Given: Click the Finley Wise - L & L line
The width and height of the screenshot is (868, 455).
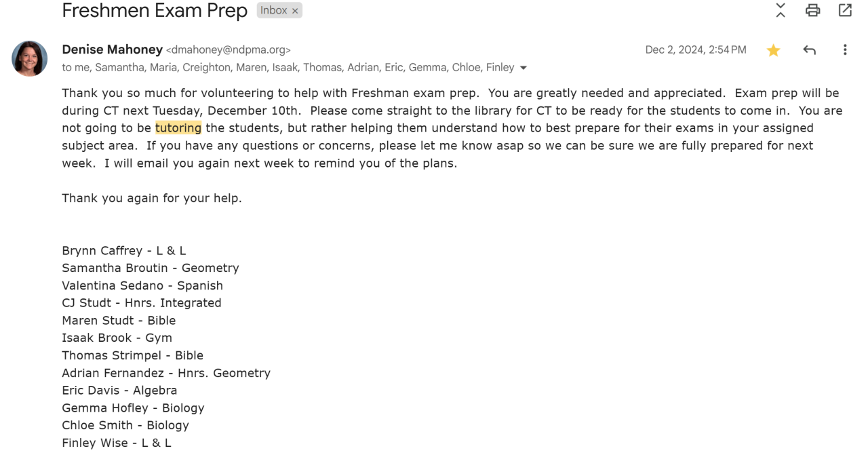Looking at the screenshot, I should pyautogui.click(x=117, y=443).
